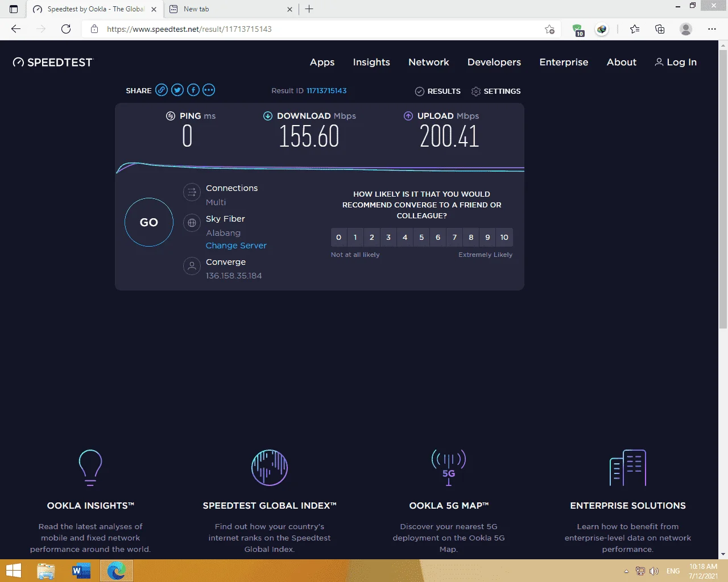This screenshot has width=728, height=582.
Task: Open OOKLA INSIGHTS heading link
Action: pos(90,506)
